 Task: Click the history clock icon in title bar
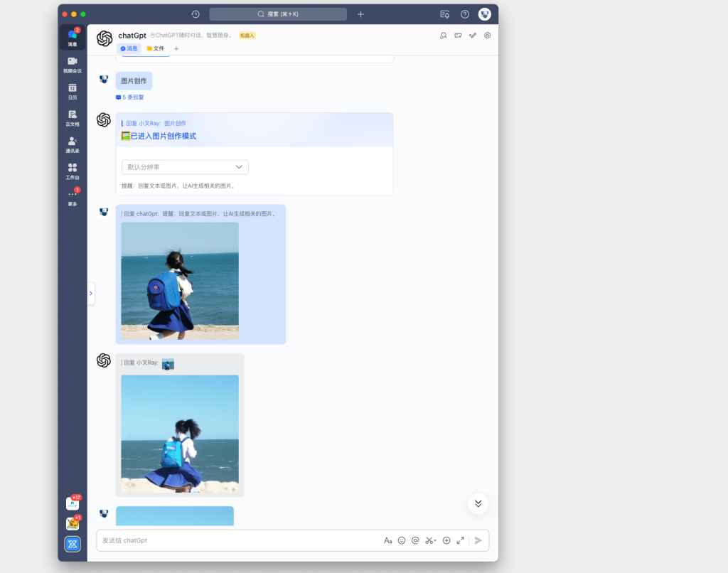click(196, 14)
